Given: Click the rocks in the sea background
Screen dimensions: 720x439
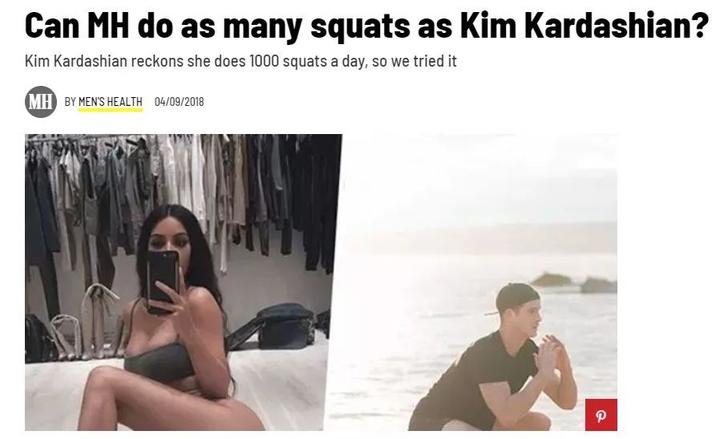Looking at the screenshot, I should coord(574,283).
